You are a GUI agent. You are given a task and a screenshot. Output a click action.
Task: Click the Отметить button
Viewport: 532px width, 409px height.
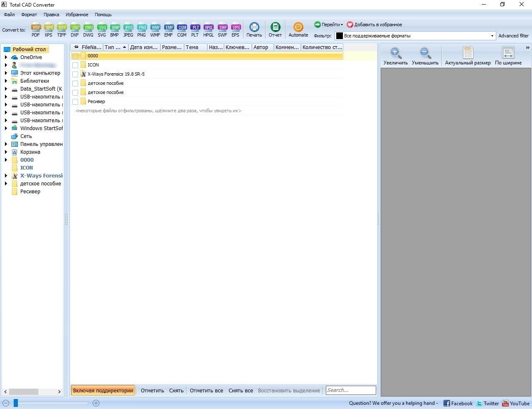153,390
